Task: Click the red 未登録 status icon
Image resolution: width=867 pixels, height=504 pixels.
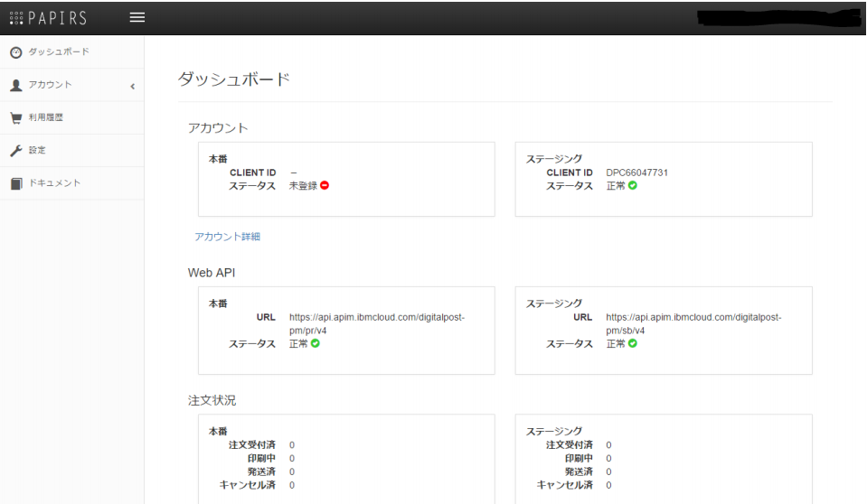Action: coord(325,186)
